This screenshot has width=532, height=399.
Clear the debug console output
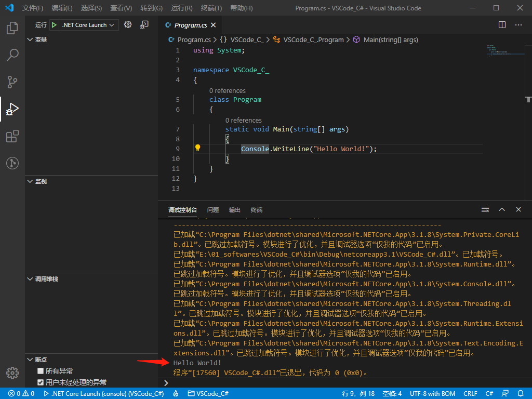[485, 209]
